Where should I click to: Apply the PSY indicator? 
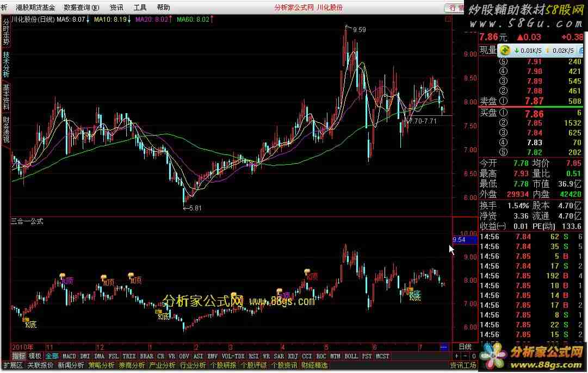coord(367,356)
